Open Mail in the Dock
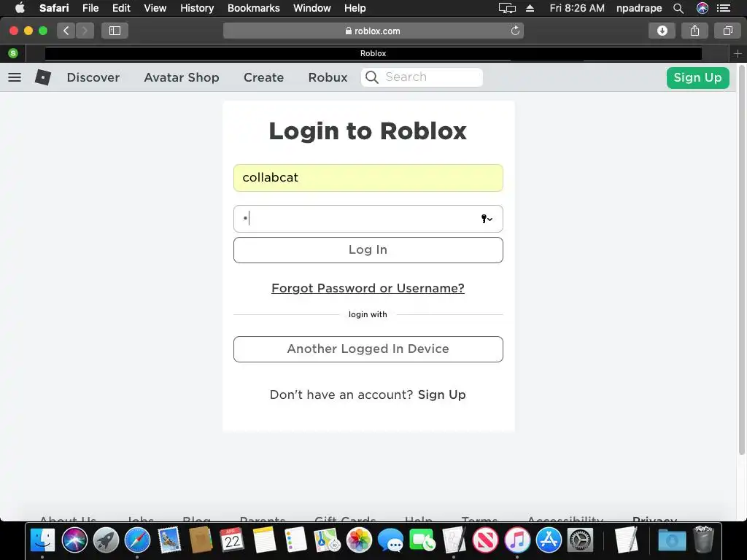 tap(169, 540)
